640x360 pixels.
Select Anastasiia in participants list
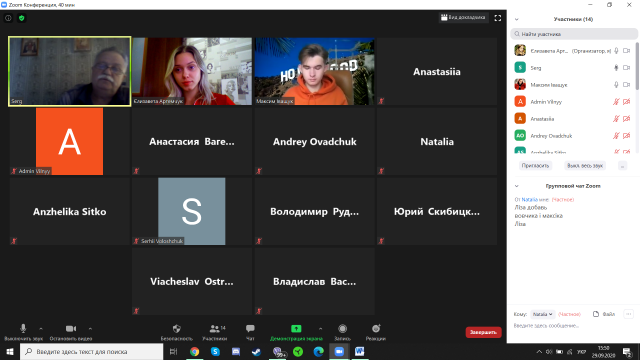coord(573,119)
